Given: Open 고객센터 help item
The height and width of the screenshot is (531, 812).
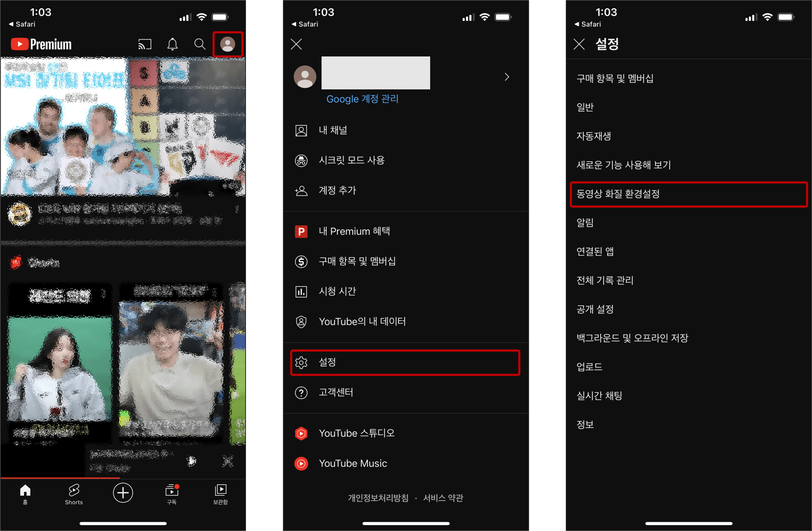Looking at the screenshot, I should [406, 392].
